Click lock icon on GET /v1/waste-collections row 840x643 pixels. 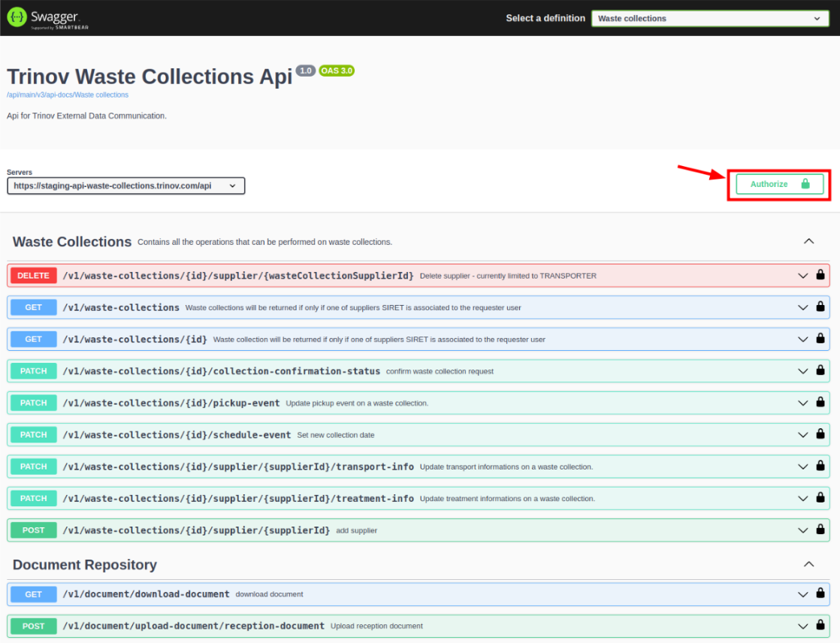coord(820,306)
